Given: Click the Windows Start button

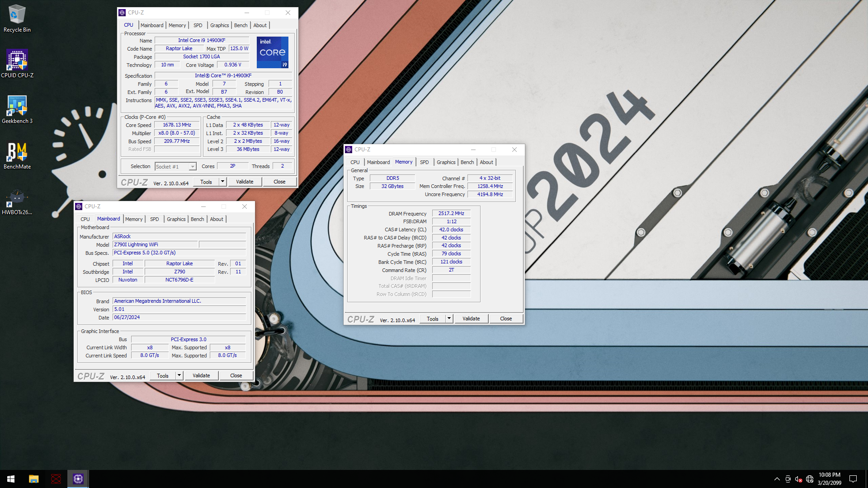Looking at the screenshot, I should tap(11, 479).
